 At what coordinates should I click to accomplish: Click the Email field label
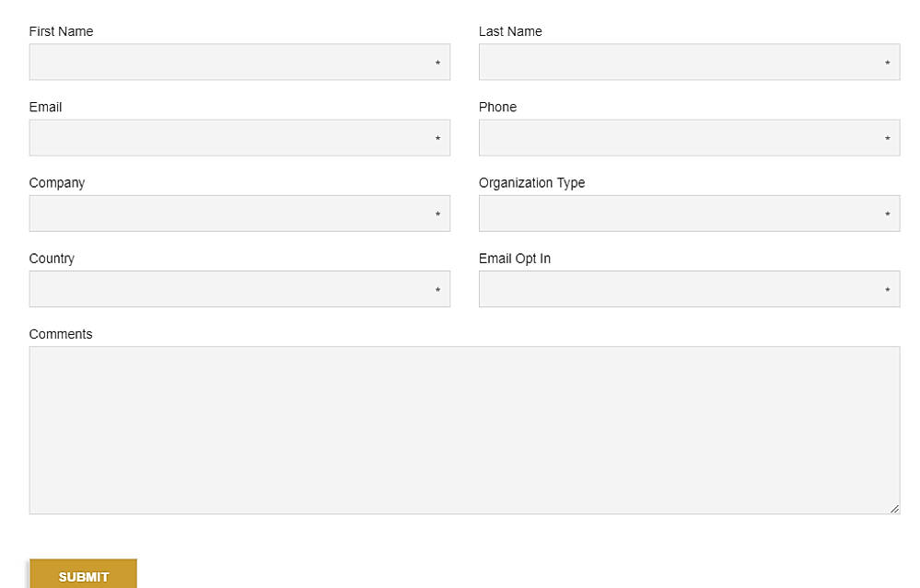(x=45, y=107)
